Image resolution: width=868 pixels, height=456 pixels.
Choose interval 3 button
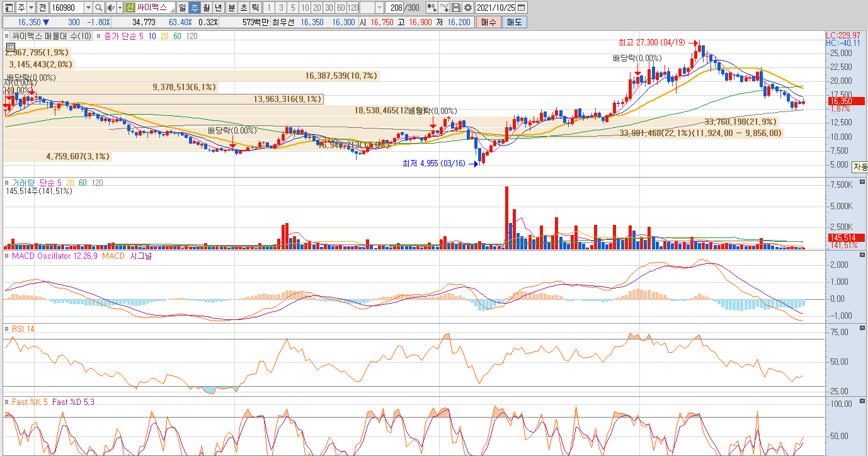pos(280,8)
